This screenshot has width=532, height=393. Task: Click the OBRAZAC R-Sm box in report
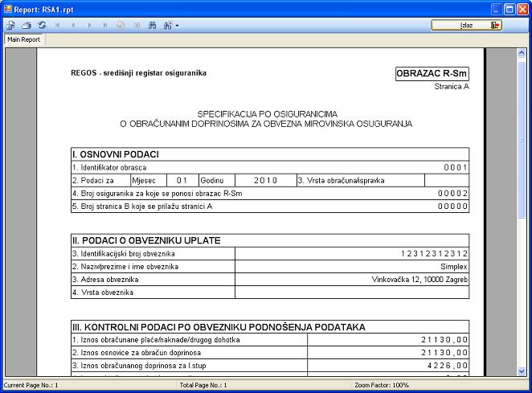click(x=432, y=73)
